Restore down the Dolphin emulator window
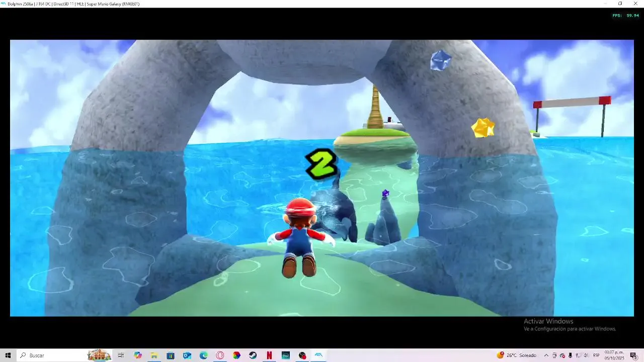The width and height of the screenshot is (644, 362). (x=620, y=4)
